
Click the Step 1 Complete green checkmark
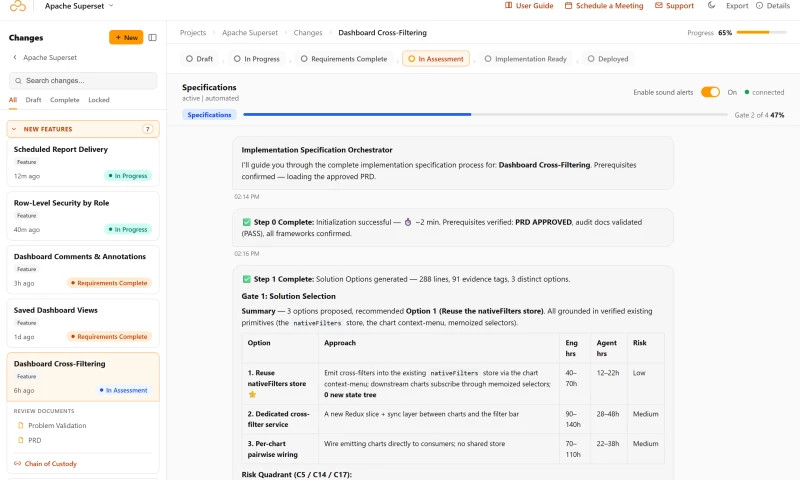[246, 280]
